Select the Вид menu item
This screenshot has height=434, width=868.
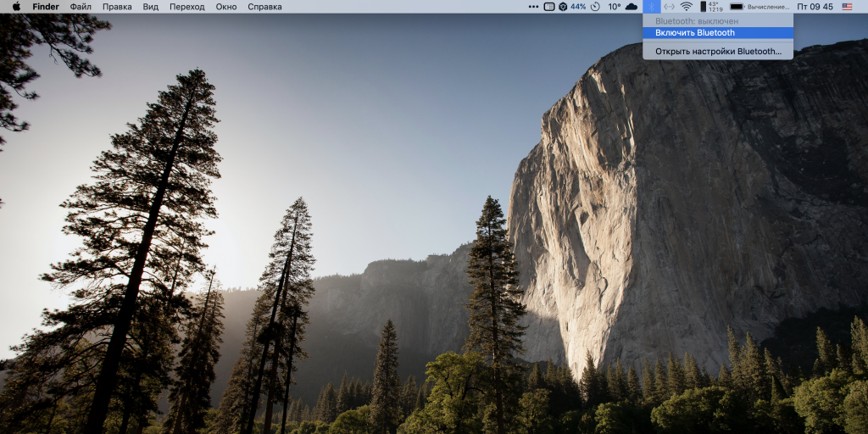click(x=151, y=7)
